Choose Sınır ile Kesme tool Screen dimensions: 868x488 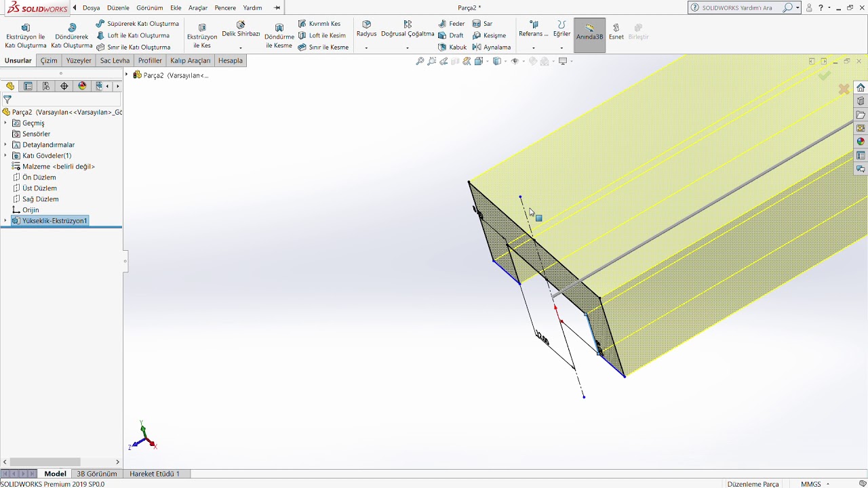click(x=323, y=47)
